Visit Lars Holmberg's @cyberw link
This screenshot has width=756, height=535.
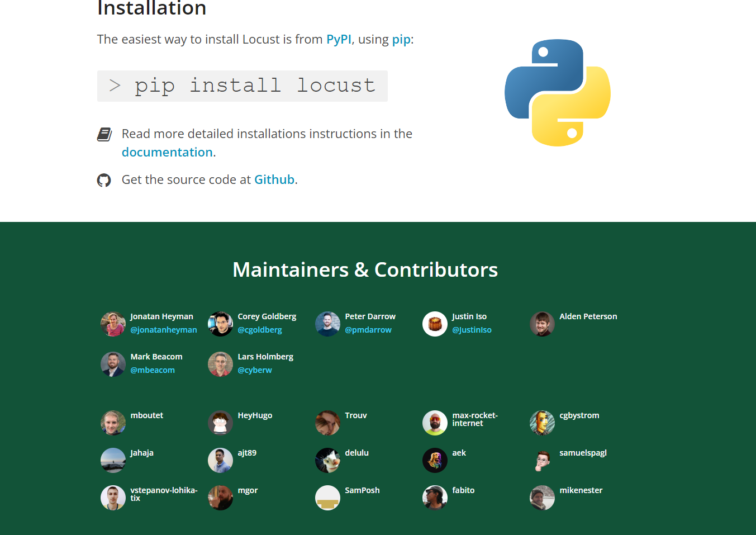coord(255,370)
